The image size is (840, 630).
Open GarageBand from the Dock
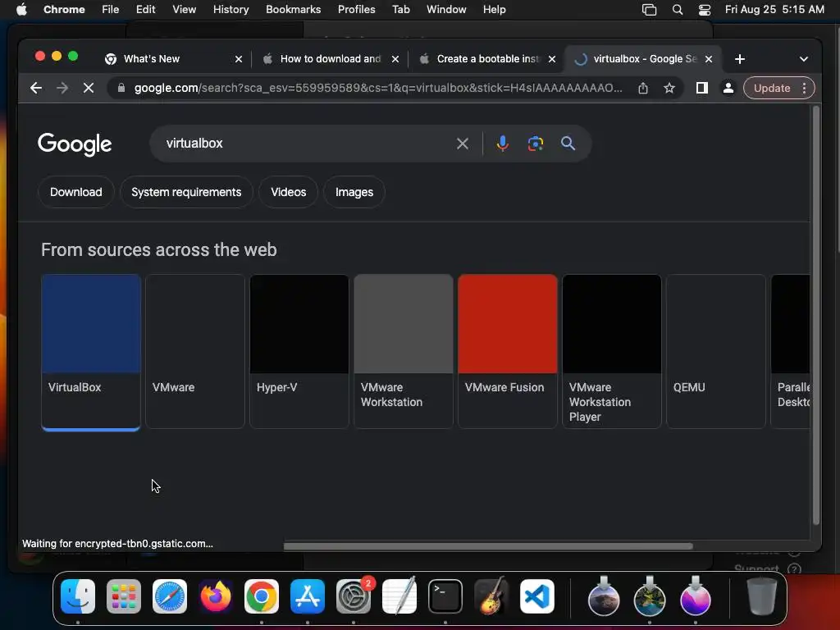(491, 596)
